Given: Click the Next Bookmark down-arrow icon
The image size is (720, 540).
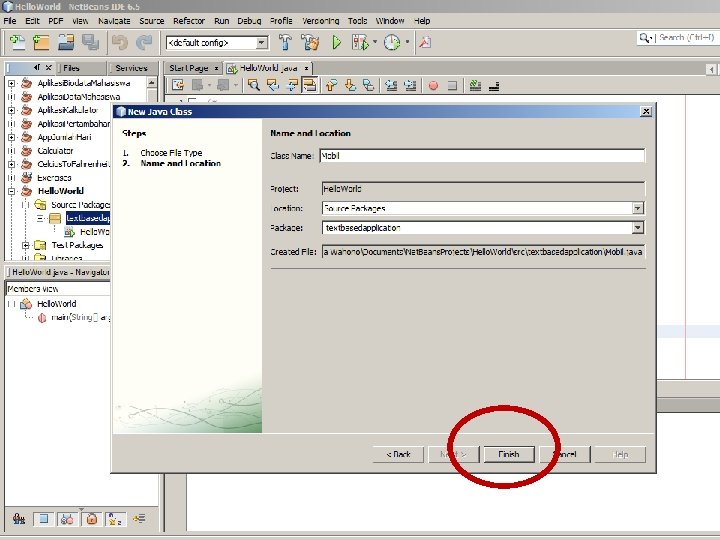Looking at the screenshot, I should click(350, 85).
